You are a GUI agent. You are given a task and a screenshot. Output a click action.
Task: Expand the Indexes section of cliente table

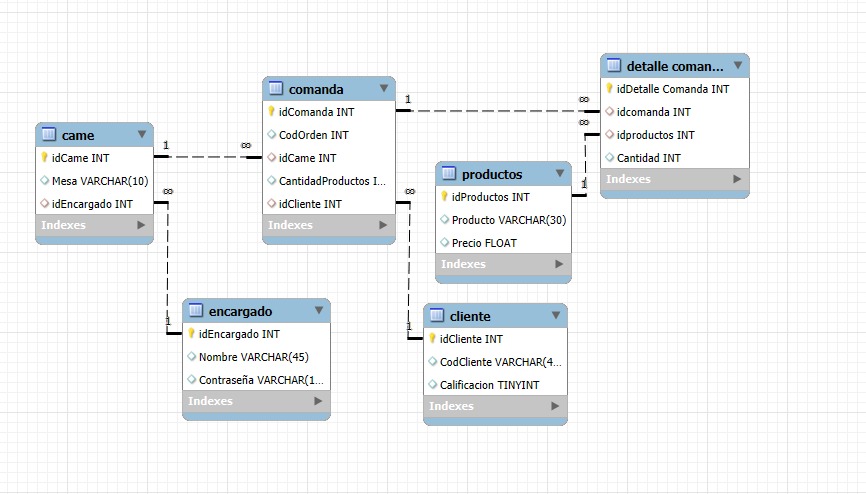(x=555, y=406)
